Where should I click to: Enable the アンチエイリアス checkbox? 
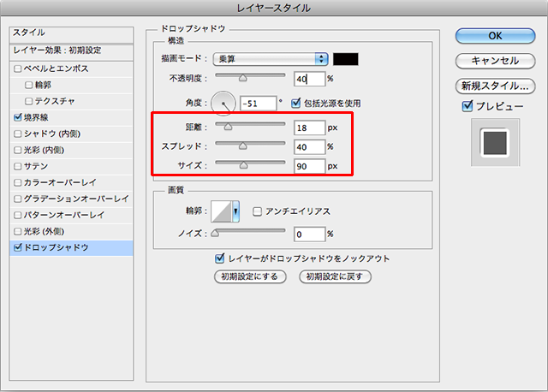tap(257, 211)
